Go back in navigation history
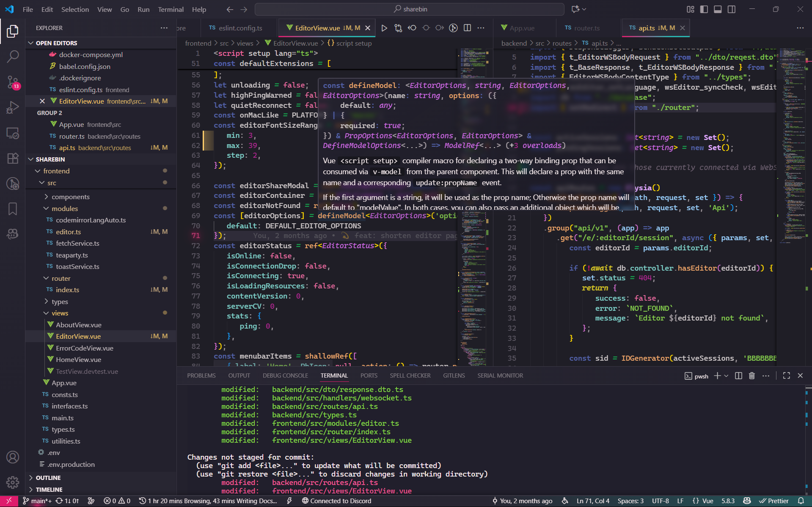This screenshot has width=812, height=507. 230,9
